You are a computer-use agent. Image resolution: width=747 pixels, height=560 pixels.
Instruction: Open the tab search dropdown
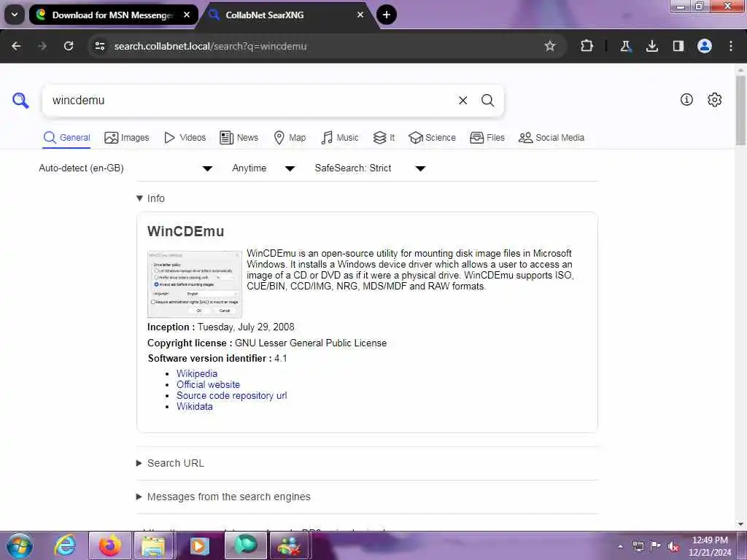pos(15,15)
